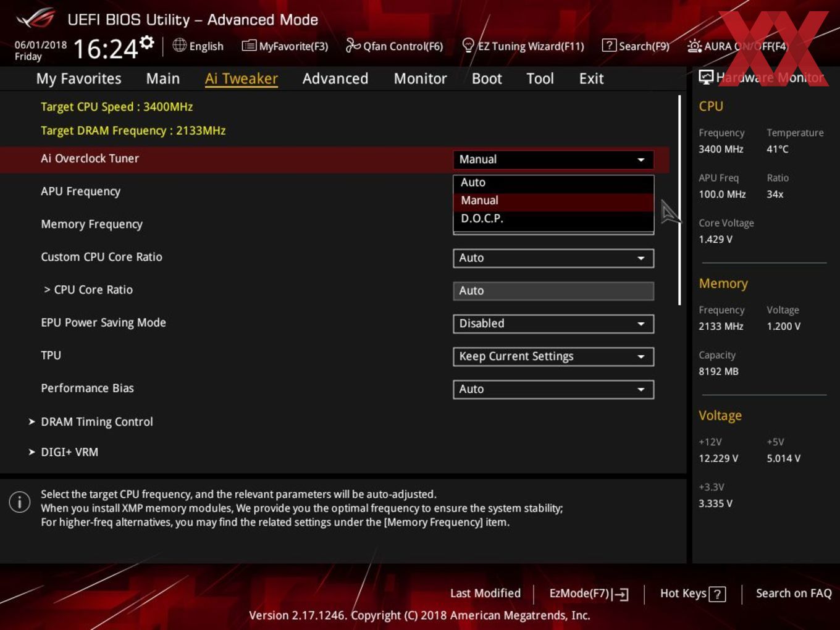Click Target CPU Speed : 3400MHz text

[117, 107]
